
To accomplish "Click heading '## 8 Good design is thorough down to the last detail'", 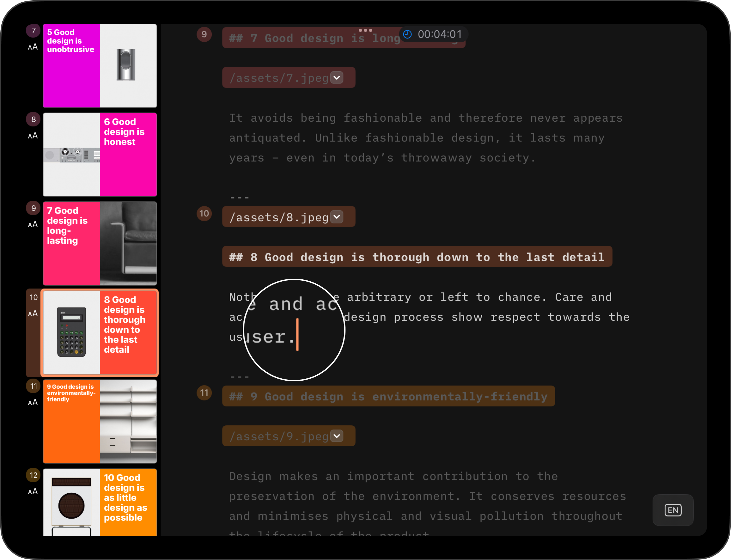I will [417, 257].
